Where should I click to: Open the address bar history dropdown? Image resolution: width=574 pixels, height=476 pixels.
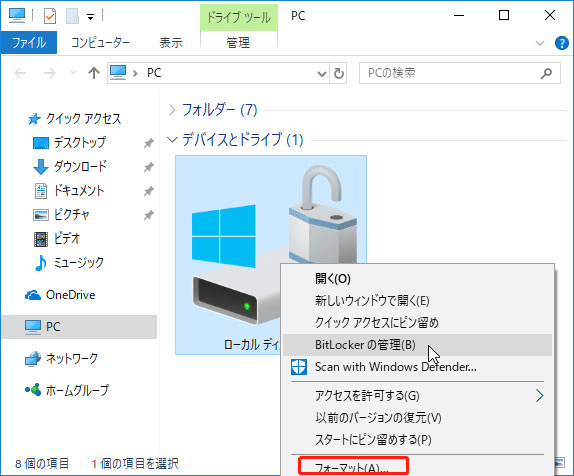point(321,74)
